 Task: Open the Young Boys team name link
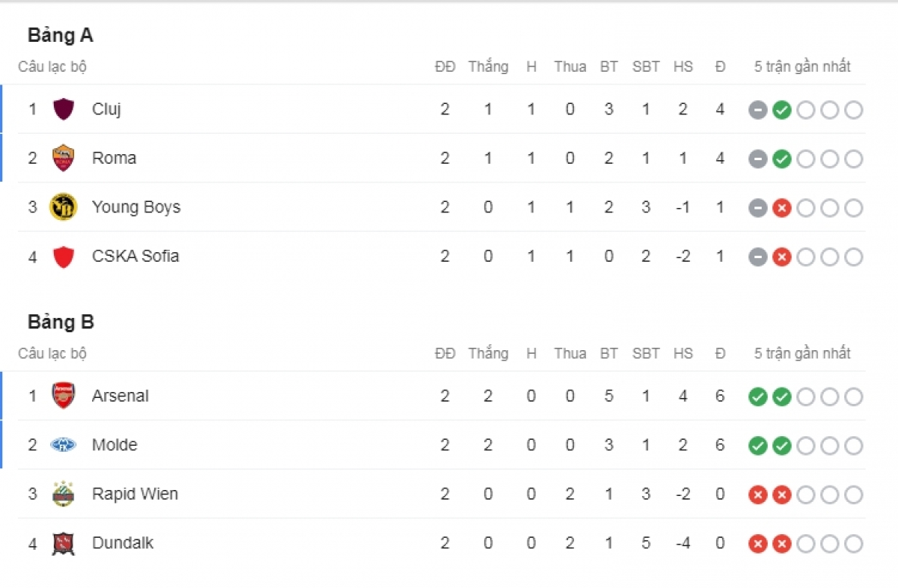(136, 207)
